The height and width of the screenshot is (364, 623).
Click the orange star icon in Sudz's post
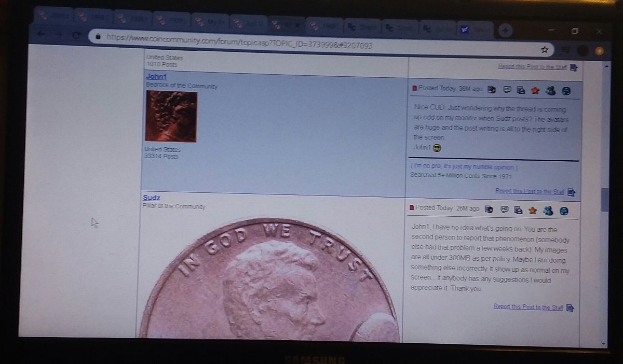tap(532, 211)
